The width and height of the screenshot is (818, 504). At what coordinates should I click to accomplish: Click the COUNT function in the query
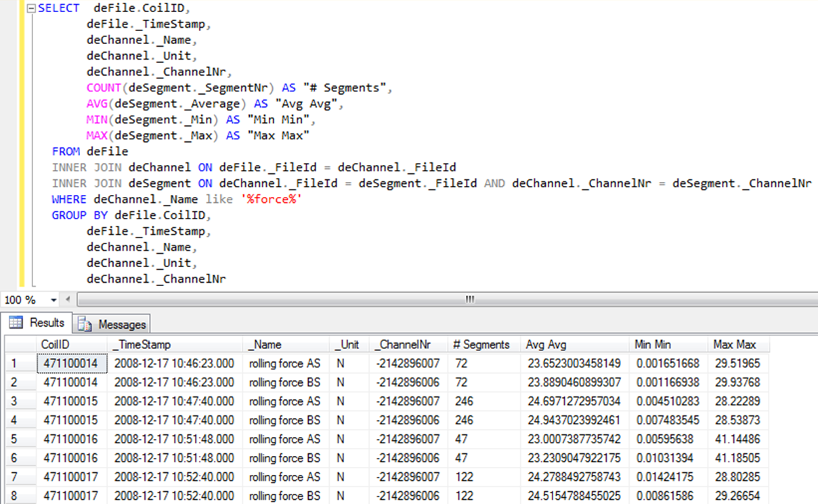[103, 88]
